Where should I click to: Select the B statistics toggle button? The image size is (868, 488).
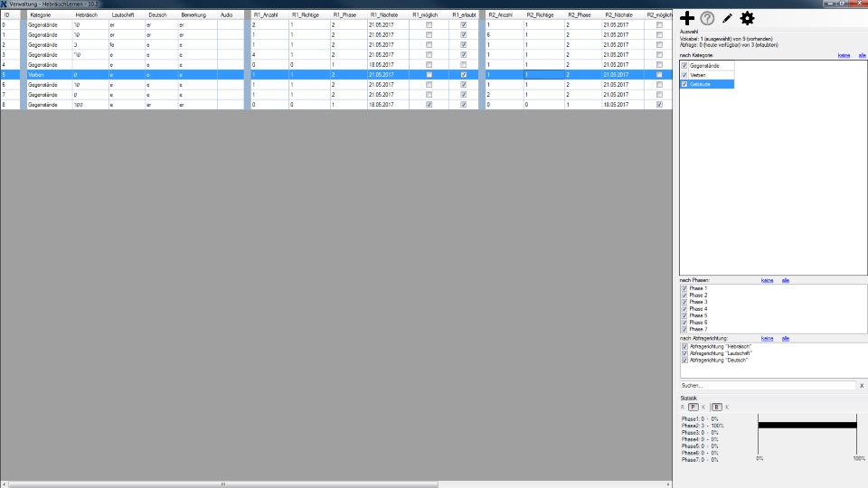pyautogui.click(x=716, y=407)
